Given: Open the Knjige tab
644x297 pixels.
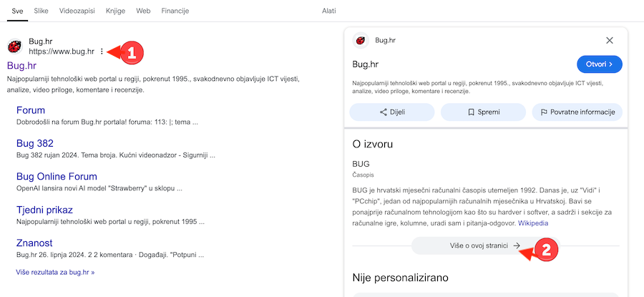Looking at the screenshot, I should pos(115,11).
